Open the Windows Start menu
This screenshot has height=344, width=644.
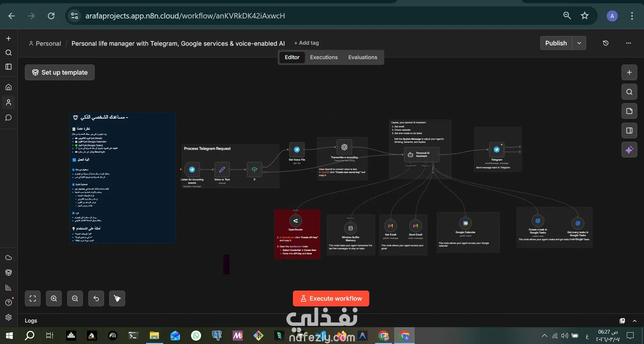coord(9,336)
